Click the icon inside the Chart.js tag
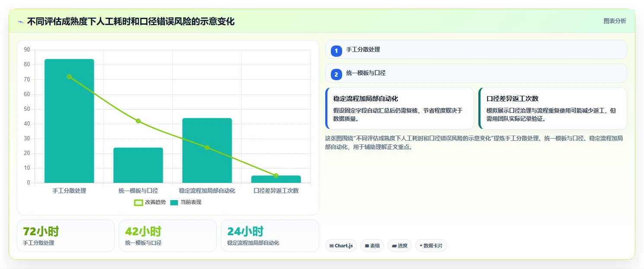644x269 pixels. [x=331, y=246]
